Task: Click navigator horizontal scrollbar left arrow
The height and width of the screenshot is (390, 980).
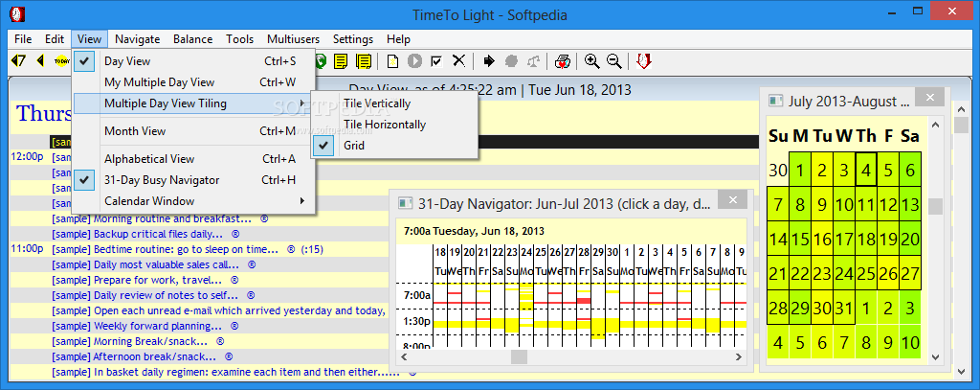Action: click(x=404, y=356)
